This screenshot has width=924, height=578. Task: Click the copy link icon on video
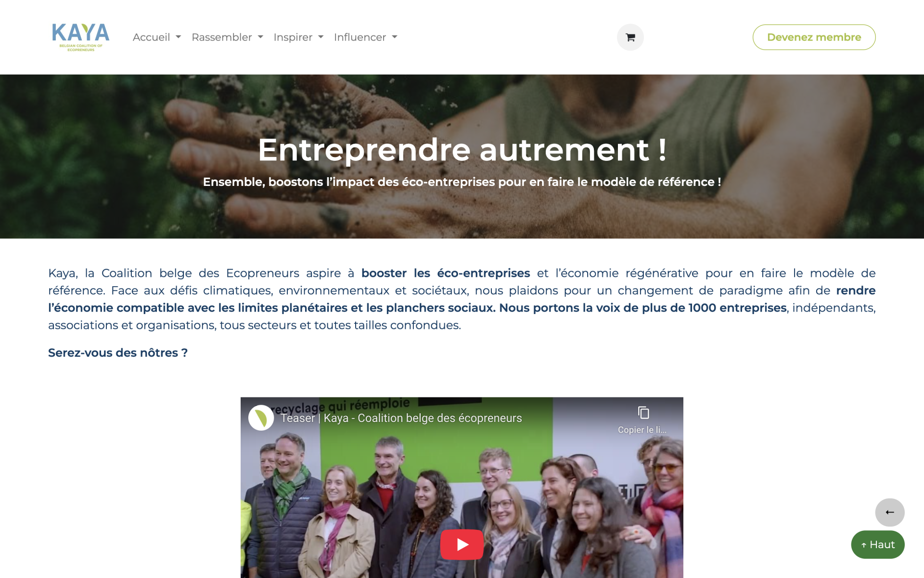[x=643, y=413]
